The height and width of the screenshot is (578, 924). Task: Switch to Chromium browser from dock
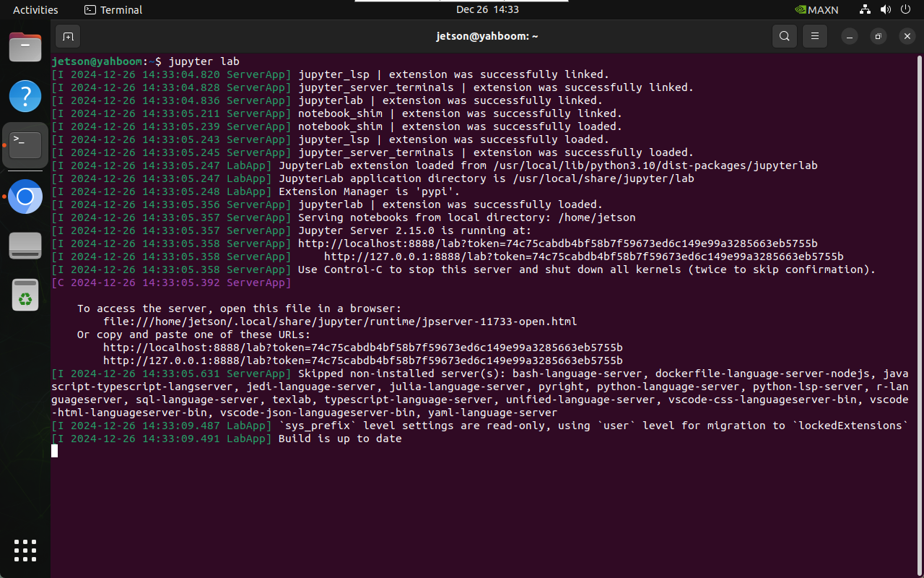(25, 197)
